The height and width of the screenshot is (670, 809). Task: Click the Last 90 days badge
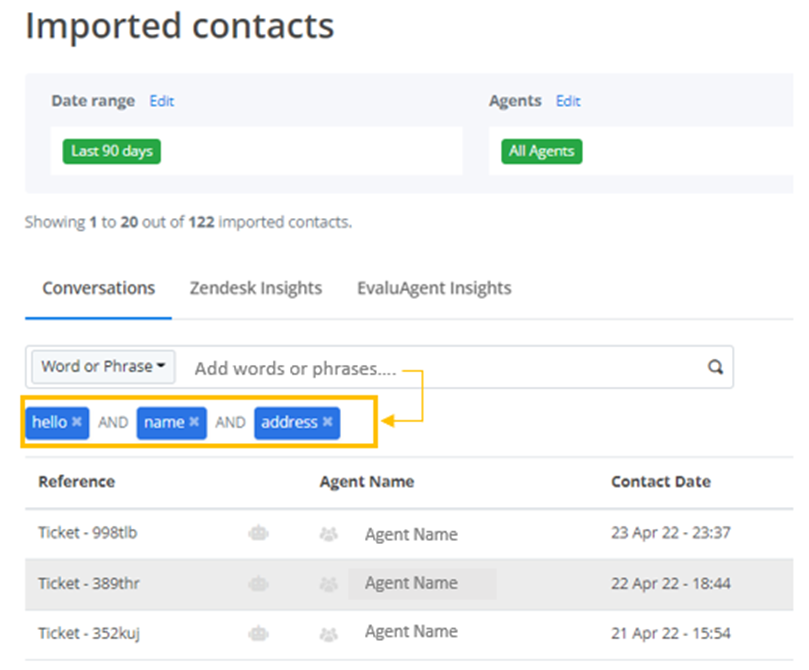(x=111, y=151)
